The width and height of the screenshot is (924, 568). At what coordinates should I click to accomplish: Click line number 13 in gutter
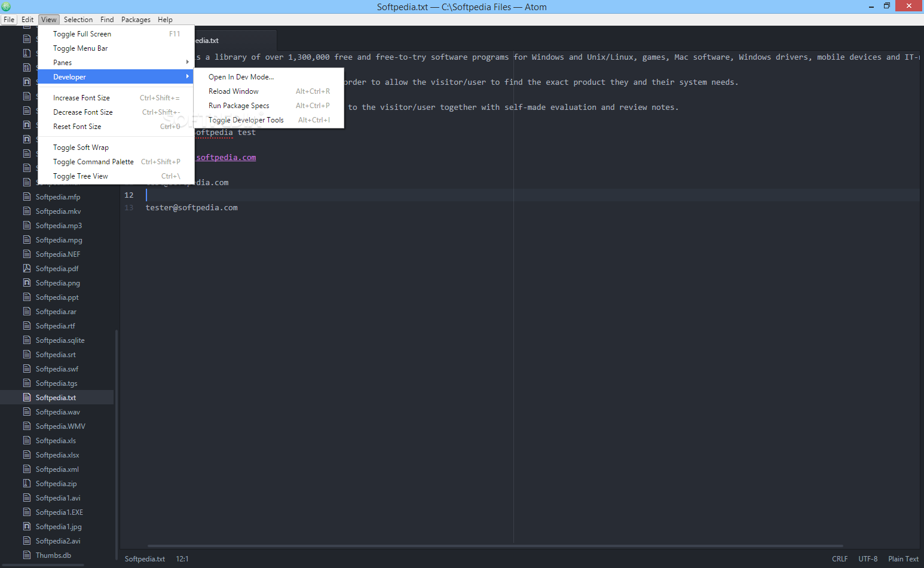(x=129, y=208)
